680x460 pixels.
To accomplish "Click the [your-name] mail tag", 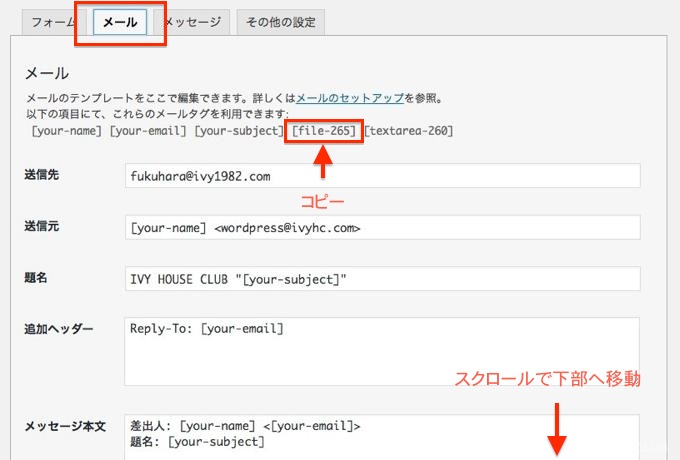I will point(66,131).
